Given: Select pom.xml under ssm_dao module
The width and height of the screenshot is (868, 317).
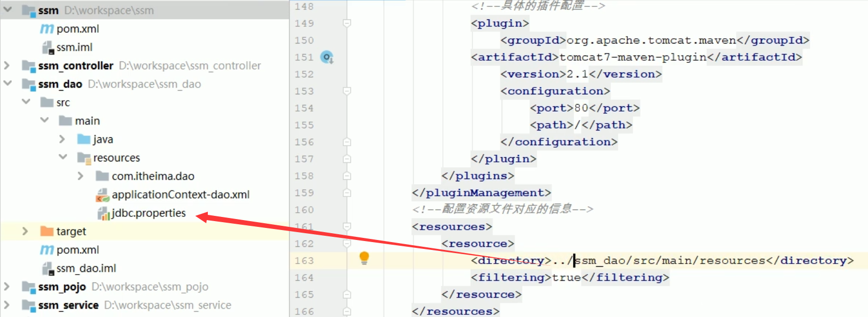Looking at the screenshot, I should pyautogui.click(x=78, y=250).
